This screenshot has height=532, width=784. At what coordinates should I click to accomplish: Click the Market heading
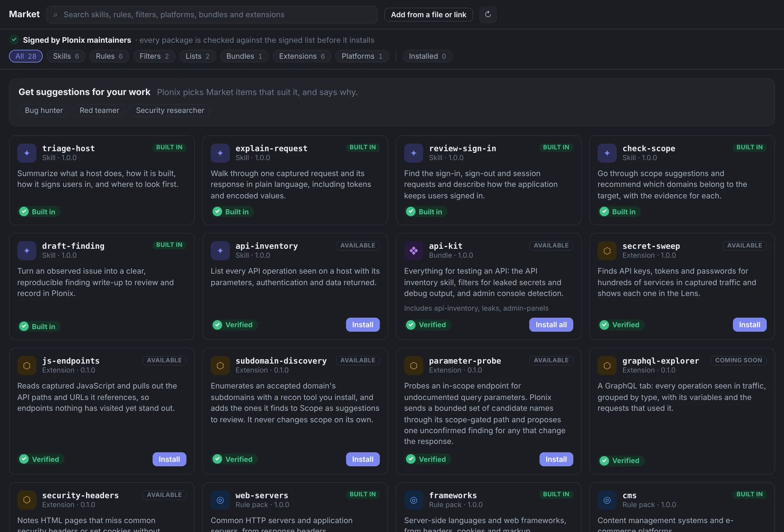(24, 14)
